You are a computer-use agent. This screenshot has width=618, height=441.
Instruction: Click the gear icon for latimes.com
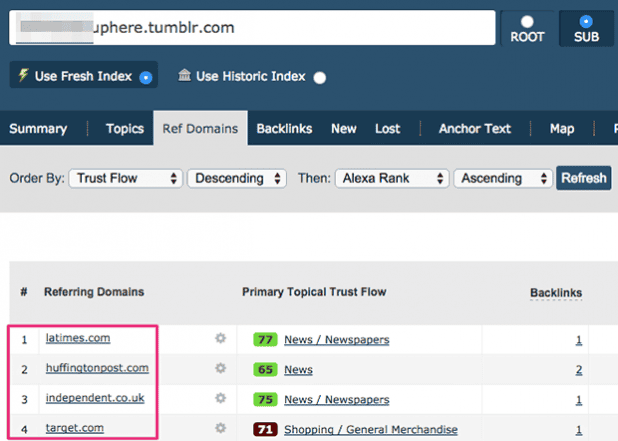(220, 339)
